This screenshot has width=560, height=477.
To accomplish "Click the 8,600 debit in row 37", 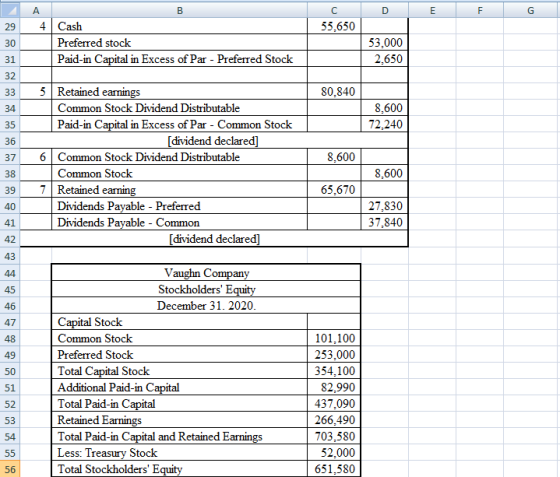I will pyautogui.click(x=334, y=157).
